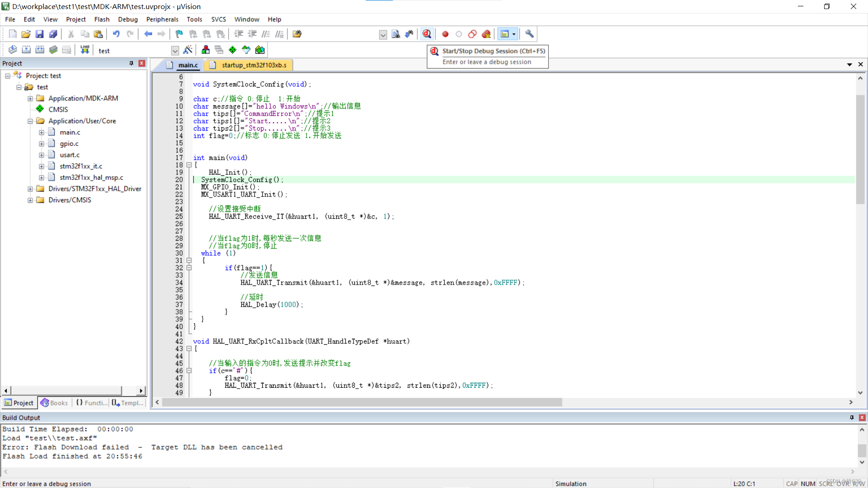Open the Manage Run-Time Environment green diamond icon
868x488 pixels.
point(232,50)
